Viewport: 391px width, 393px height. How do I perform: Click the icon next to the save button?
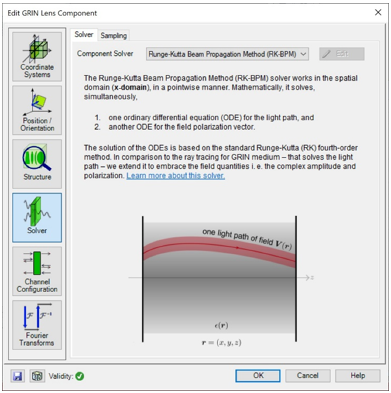click(37, 376)
